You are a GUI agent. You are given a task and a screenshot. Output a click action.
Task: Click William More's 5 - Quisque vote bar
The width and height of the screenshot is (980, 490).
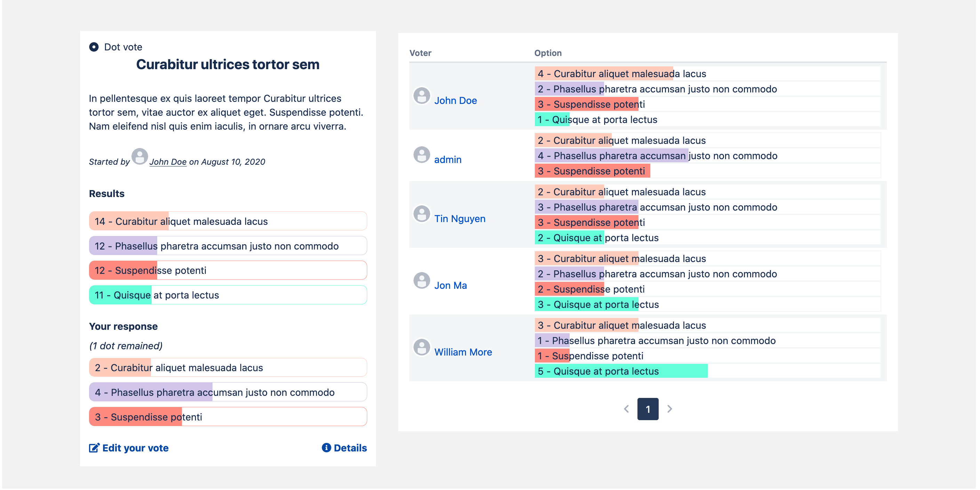pyautogui.click(x=620, y=371)
